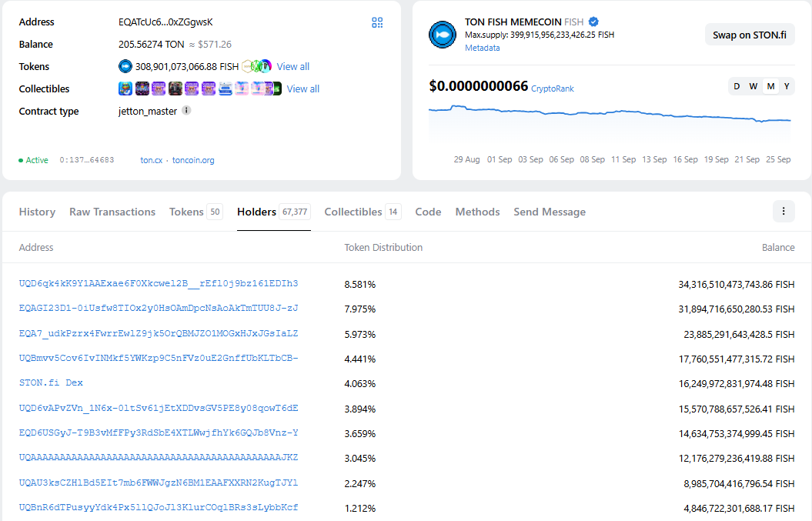Click View all next to Collectibles
The height and width of the screenshot is (521, 812).
[303, 89]
